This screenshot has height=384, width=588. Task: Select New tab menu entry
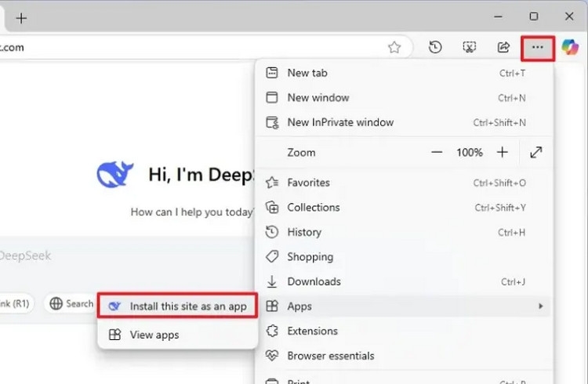pyautogui.click(x=404, y=73)
